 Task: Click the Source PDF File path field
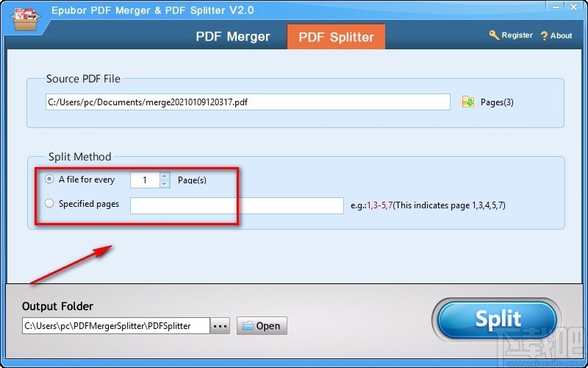pyautogui.click(x=248, y=102)
